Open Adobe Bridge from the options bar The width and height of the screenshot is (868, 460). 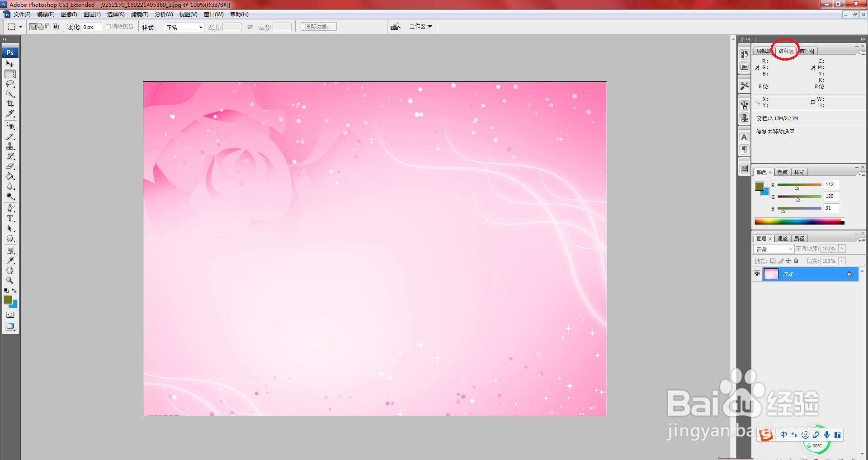[x=396, y=27]
